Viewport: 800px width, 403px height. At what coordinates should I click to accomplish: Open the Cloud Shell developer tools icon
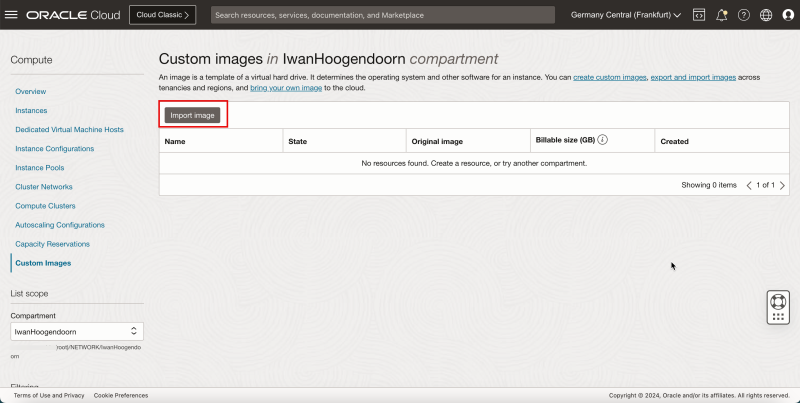click(x=699, y=15)
